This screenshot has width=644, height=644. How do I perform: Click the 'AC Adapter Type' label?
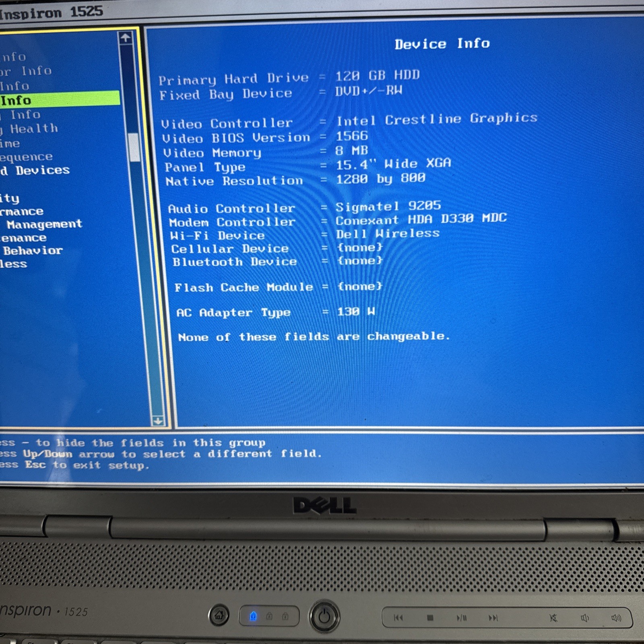click(x=233, y=312)
